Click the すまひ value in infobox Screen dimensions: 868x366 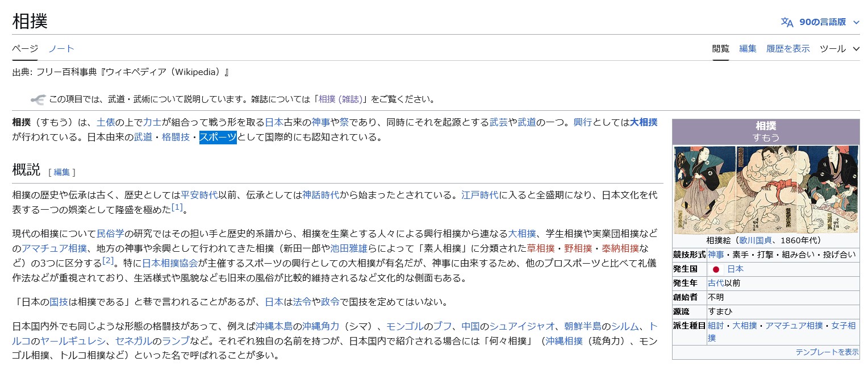click(720, 311)
